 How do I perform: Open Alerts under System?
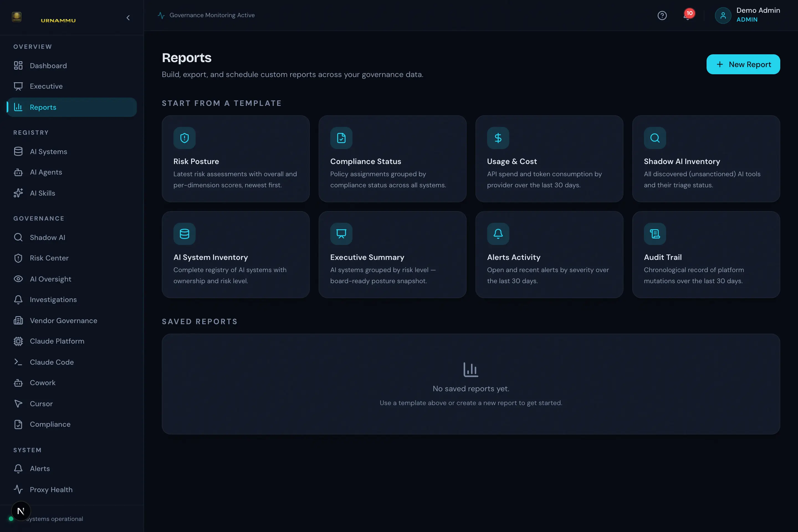71,469
